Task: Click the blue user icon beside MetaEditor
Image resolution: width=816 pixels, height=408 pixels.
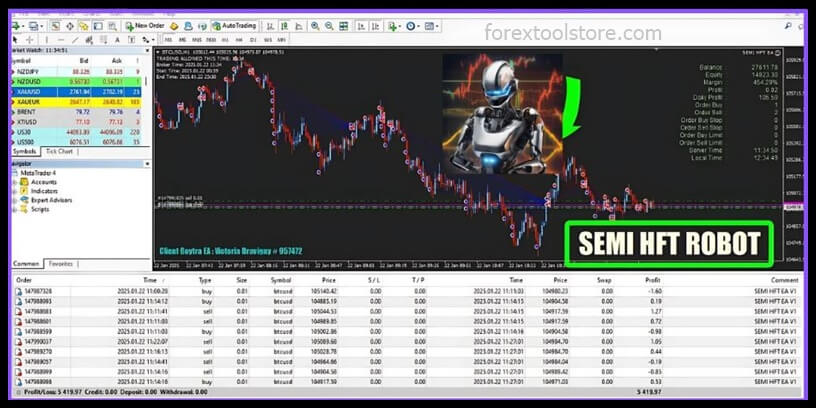Action: click(x=188, y=26)
